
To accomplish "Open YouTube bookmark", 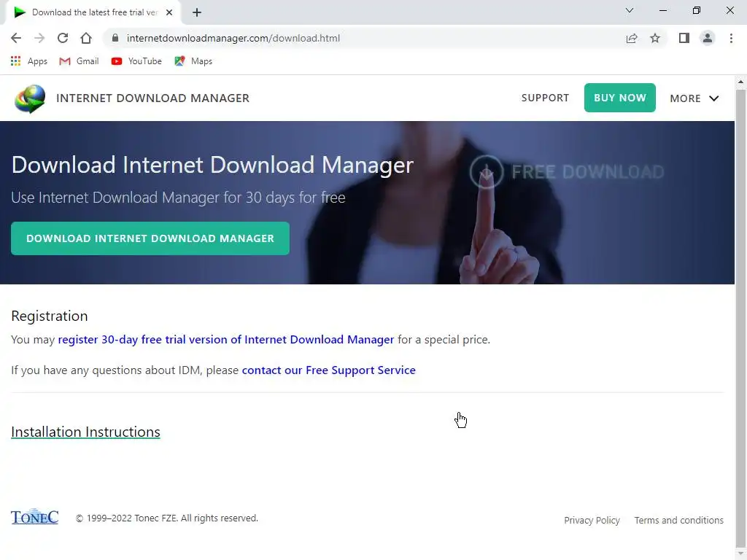I will tap(136, 61).
